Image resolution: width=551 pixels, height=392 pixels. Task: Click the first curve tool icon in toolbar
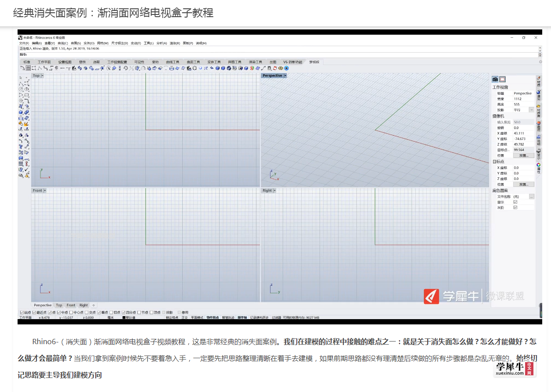click(22, 68)
